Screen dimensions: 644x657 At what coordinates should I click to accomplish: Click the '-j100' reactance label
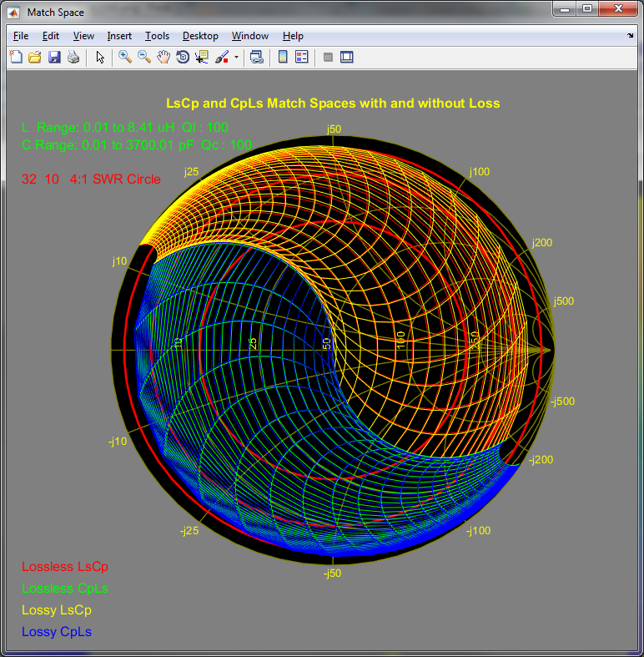pos(478,531)
